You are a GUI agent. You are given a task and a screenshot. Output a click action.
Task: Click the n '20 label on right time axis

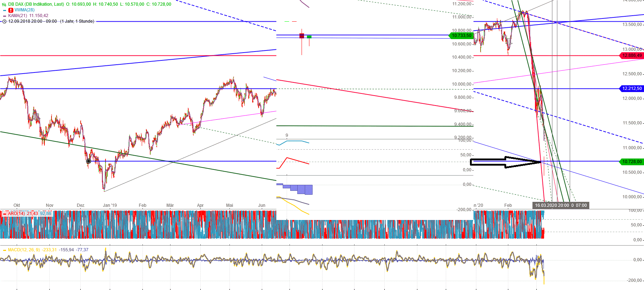[478, 205]
